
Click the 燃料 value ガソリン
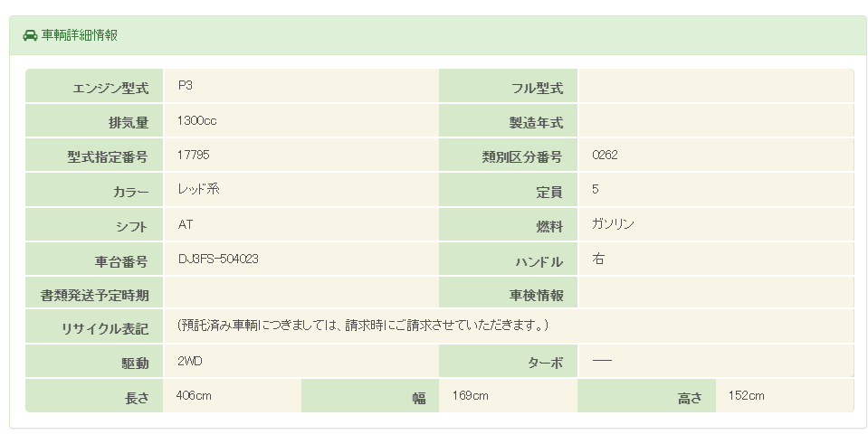613,224
